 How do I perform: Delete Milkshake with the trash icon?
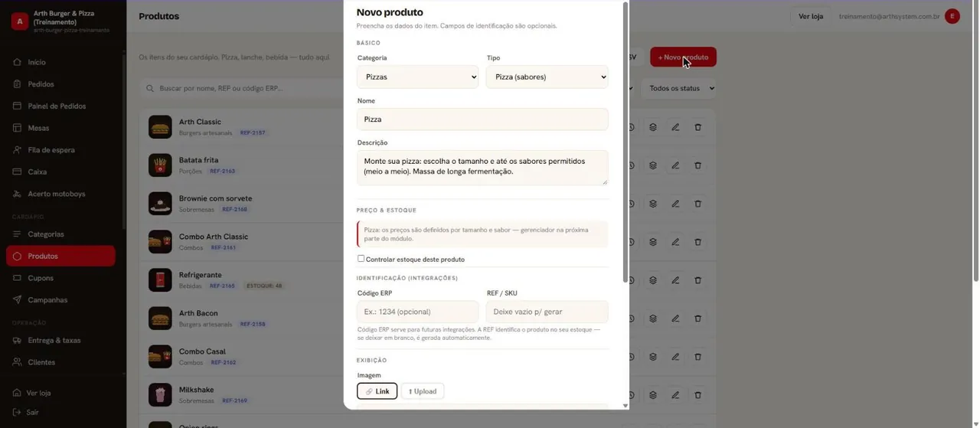697,395
